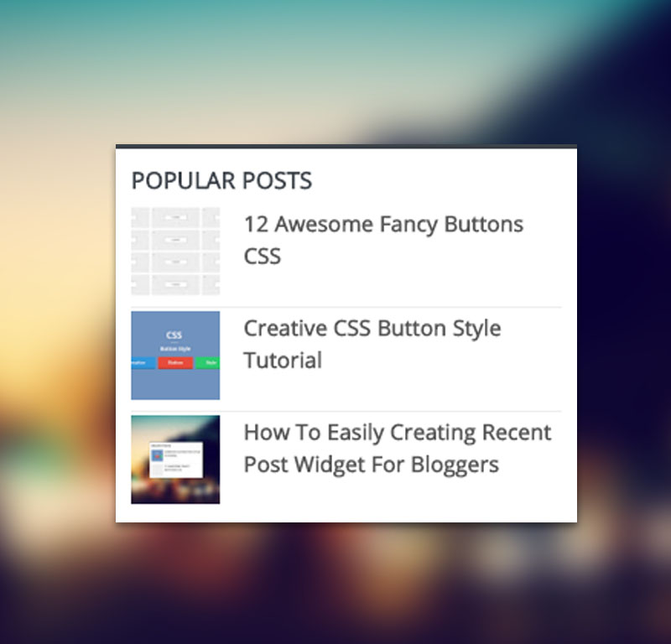Image resolution: width=671 pixels, height=644 pixels.
Task: Click the topmost center button in the fancy buttons thumbnail
Action: click(175, 216)
